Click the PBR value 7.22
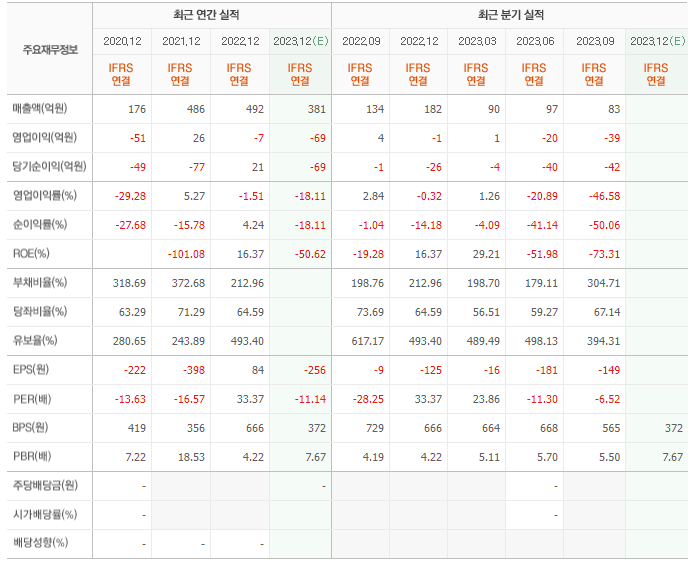 click(x=135, y=457)
